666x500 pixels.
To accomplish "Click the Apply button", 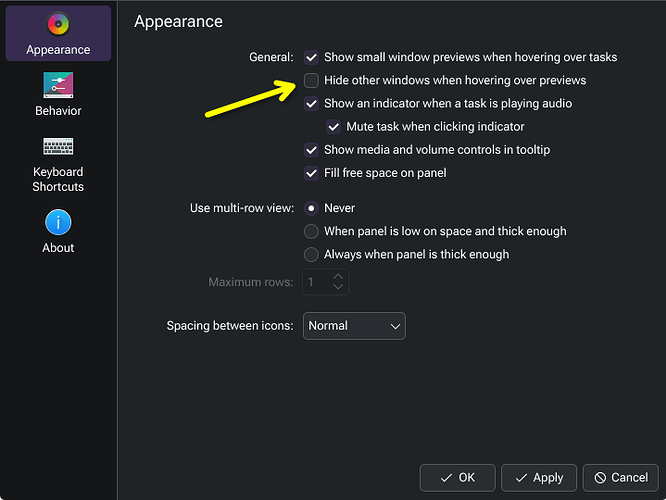I will click(539, 478).
